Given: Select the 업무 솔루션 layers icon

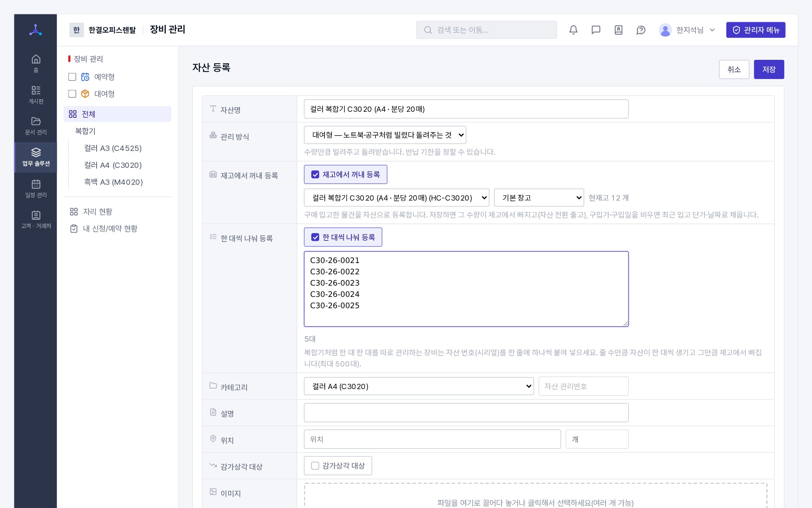Looking at the screenshot, I should 36,152.
